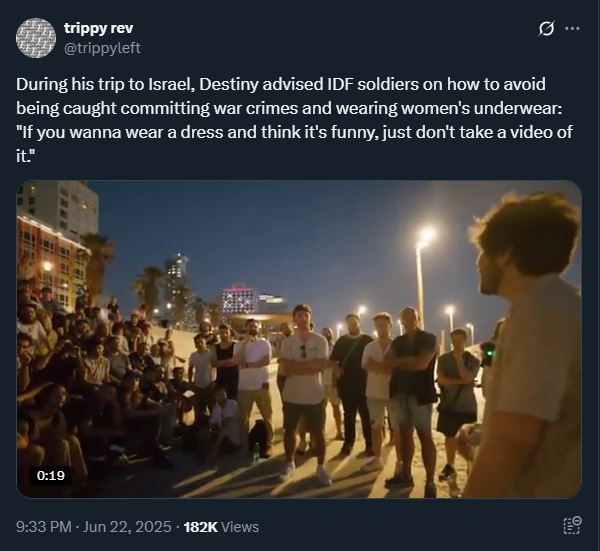Open the Grok explain-post icon
This screenshot has width=600, height=551.
[546, 29]
